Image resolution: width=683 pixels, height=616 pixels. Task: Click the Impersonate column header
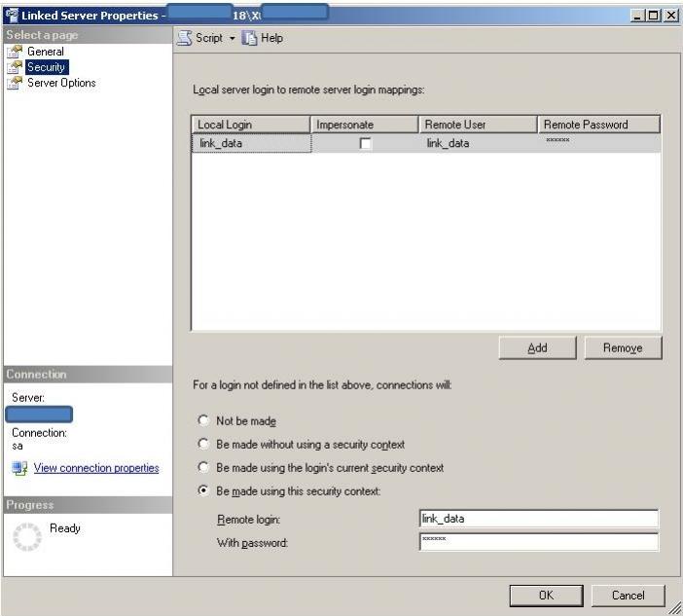tap(365, 125)
